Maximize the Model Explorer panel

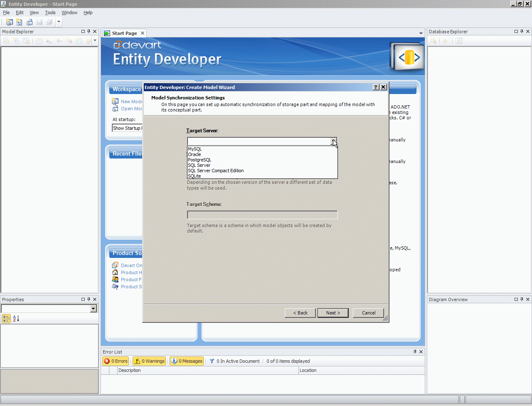click(83, 32)
